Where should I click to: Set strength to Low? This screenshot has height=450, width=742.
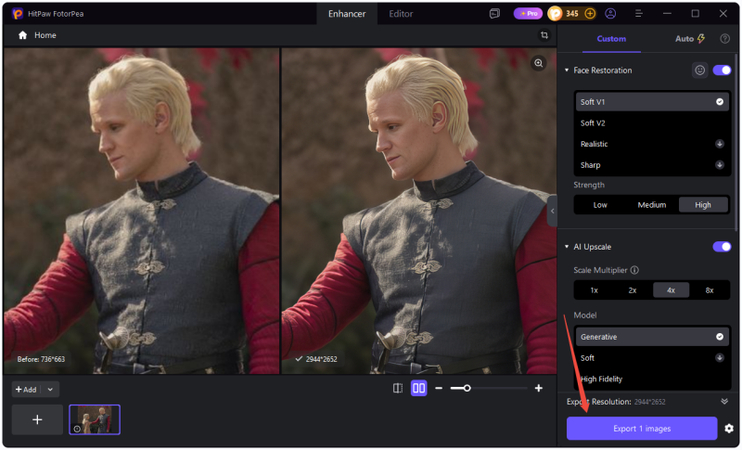600,205
